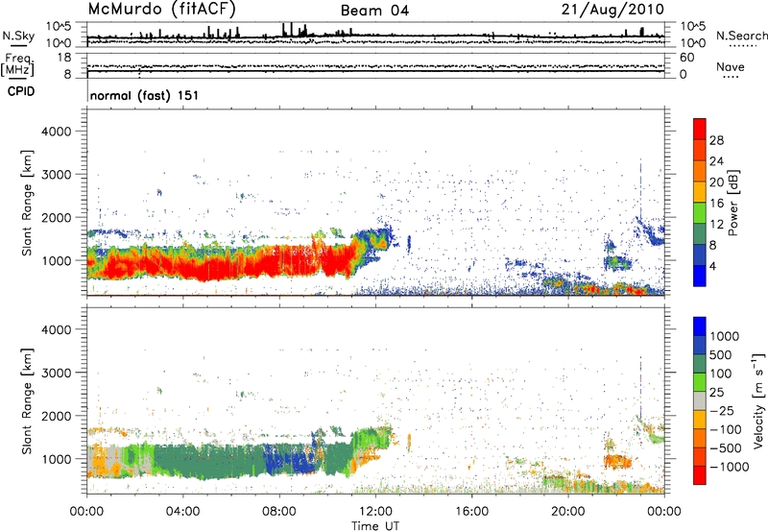The image size is (768, 532).
Task: Click the Slant Range [km] label of Power plot
Action: pos(27,203)
